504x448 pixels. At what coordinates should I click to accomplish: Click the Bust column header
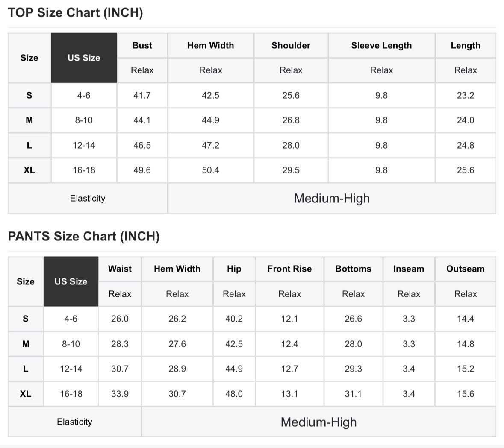(x=142, y=45)
